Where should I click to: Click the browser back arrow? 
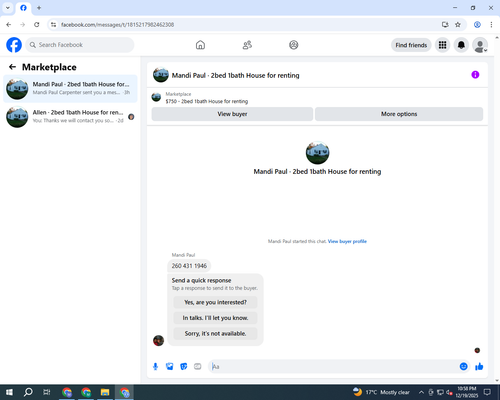tap(9, 25)
